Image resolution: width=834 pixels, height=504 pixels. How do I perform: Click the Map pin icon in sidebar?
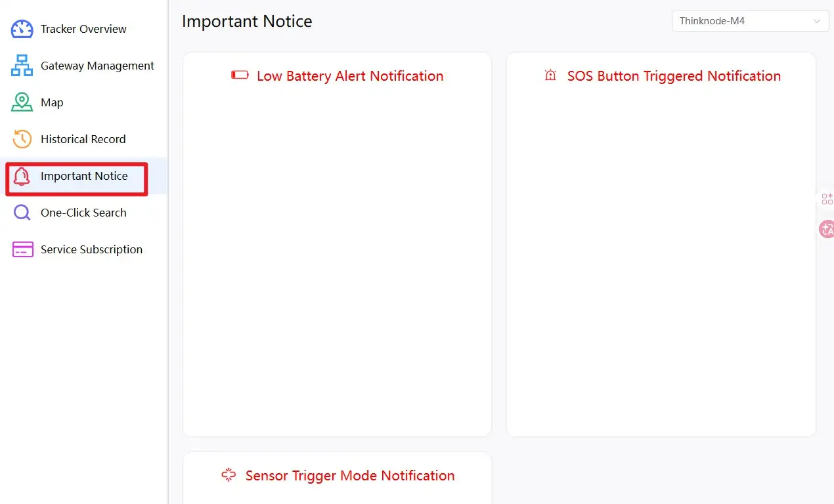click(22, 102)
